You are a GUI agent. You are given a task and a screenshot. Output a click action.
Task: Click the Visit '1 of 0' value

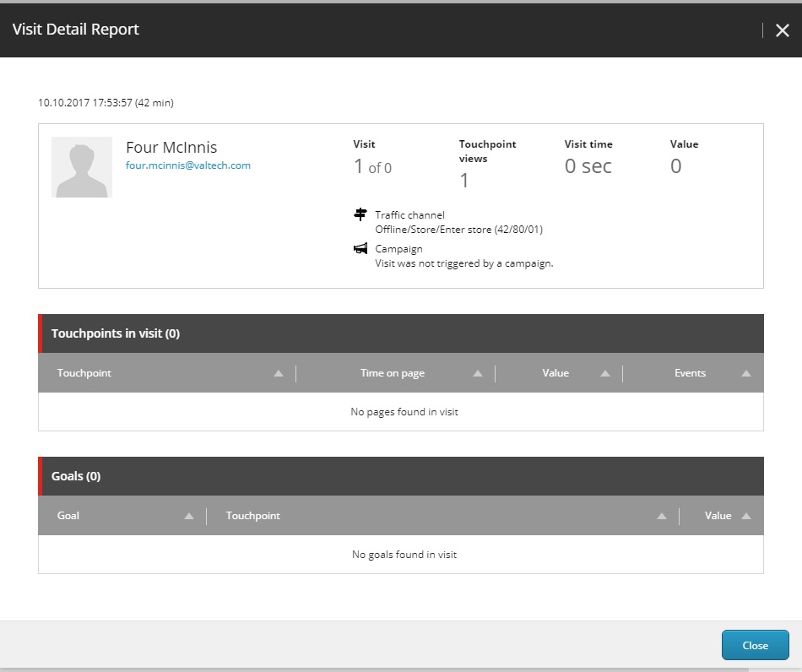point(373,166)
